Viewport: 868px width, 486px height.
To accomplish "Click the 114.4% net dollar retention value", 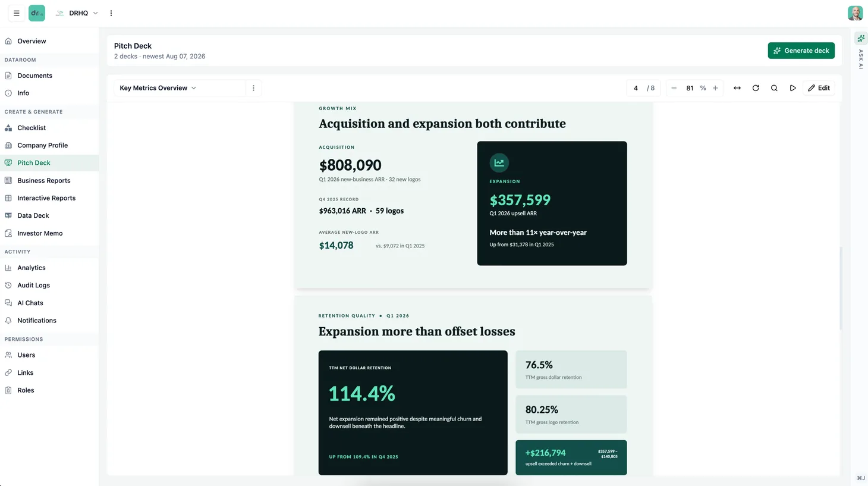I will (x=362, y=393).
